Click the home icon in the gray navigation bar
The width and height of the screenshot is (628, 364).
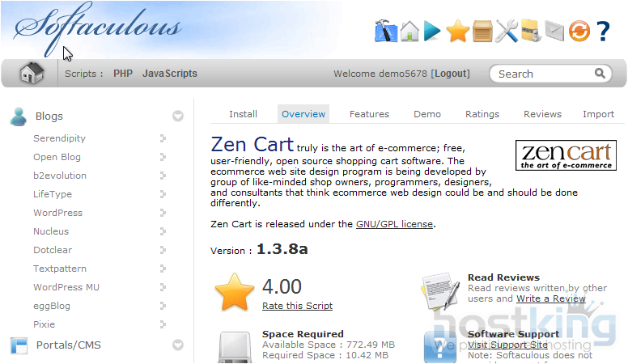click(32, 74)
